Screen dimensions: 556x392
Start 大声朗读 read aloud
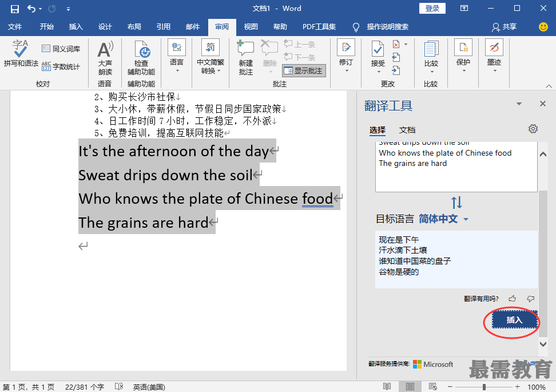tap(105, 58)
